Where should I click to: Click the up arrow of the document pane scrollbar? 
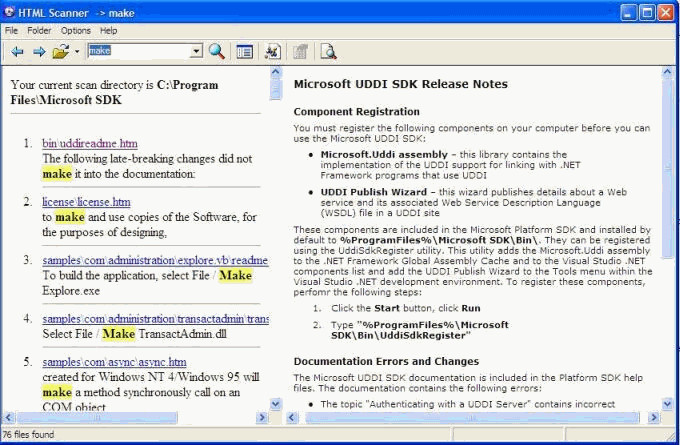point(667,72)
